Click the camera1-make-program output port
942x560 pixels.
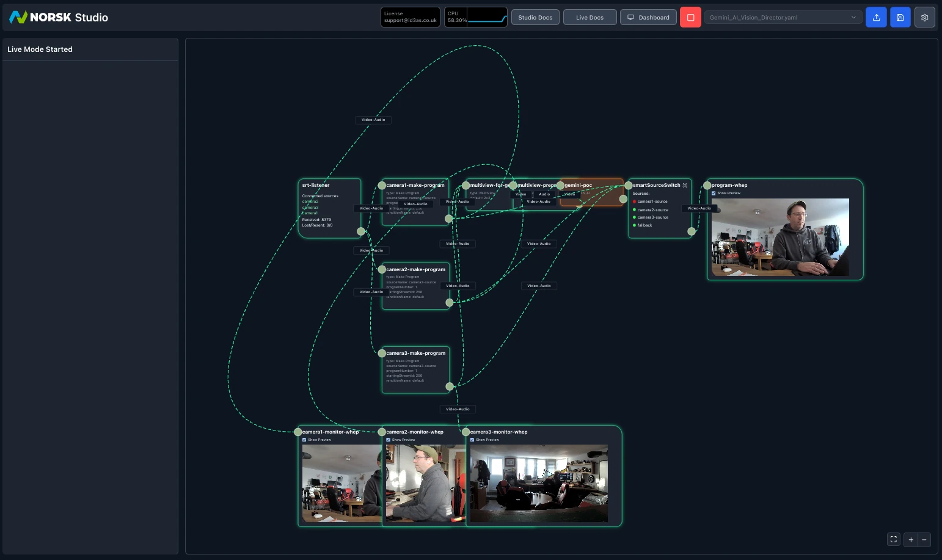[x=449, y=219]
